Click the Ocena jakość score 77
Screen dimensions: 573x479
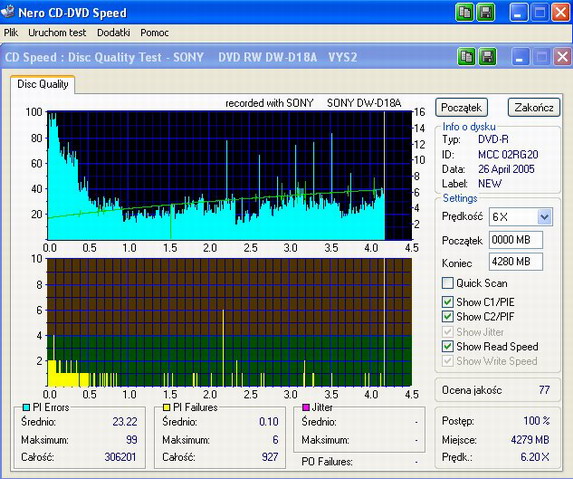(544, 390)
